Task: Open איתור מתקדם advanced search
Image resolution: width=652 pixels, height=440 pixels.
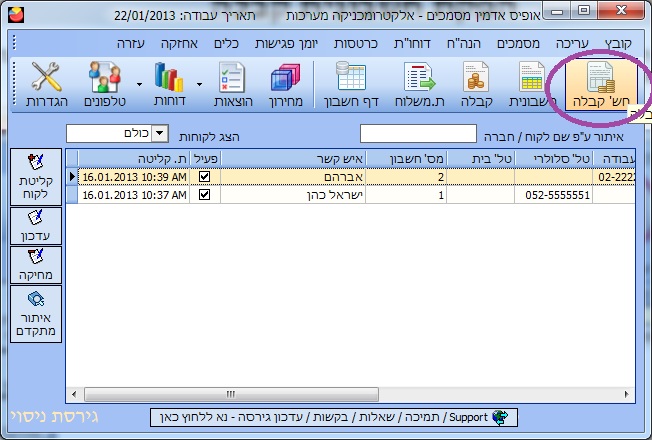Action: (36, 314)
